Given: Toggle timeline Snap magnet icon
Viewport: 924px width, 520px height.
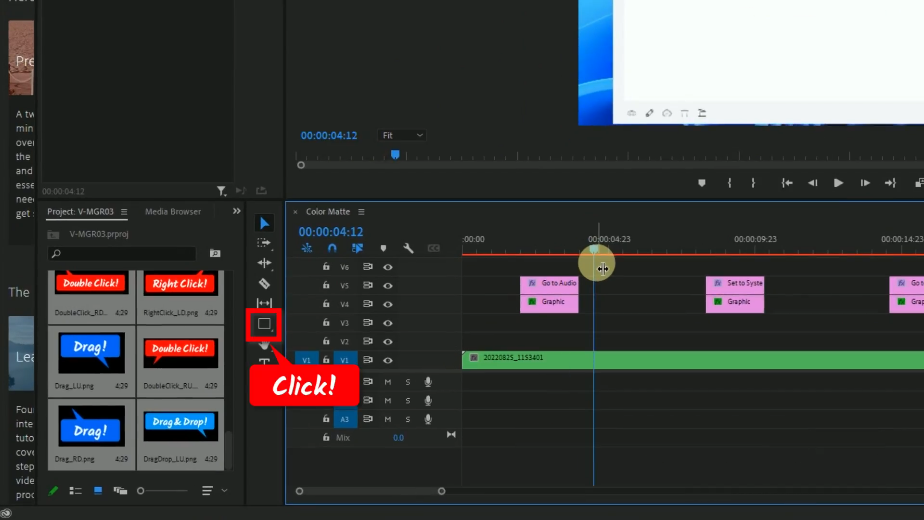Looking at the screenshot, I should pyautogui.click(x=332, y=248).
